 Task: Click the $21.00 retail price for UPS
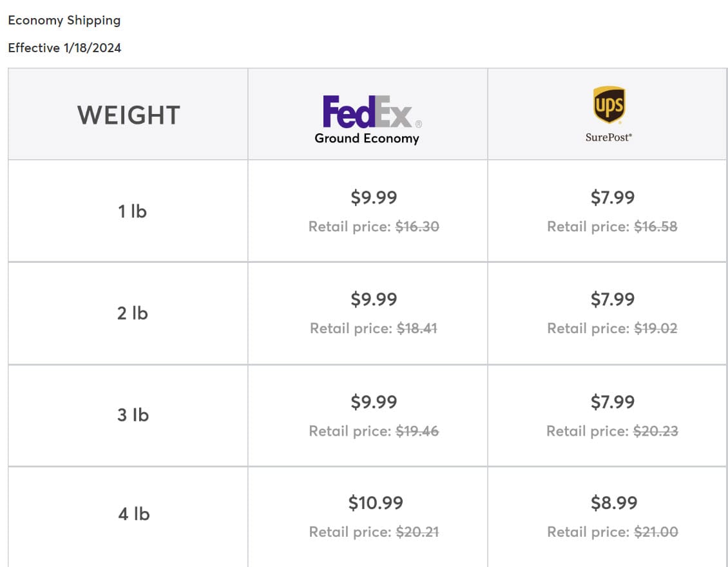(655, 532)
